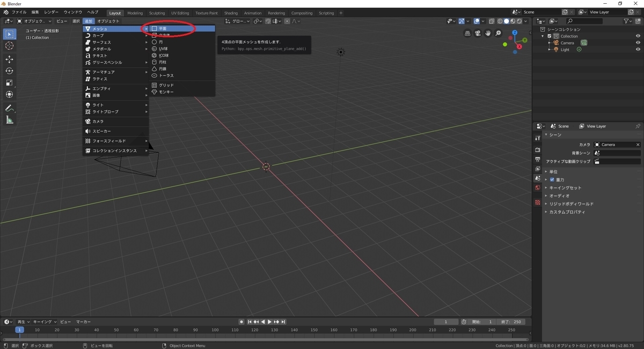Open the View Layer properties tab

(537, 169)
